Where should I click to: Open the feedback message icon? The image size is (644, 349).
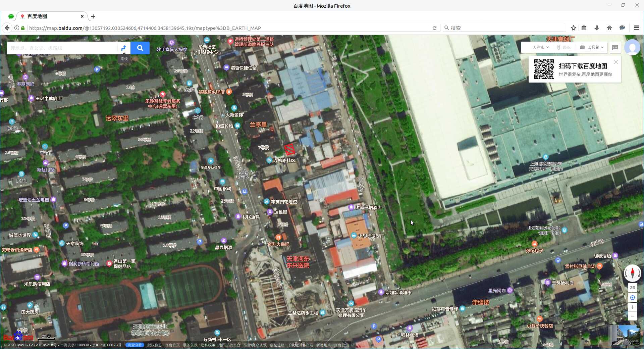(x=615, y=47)
